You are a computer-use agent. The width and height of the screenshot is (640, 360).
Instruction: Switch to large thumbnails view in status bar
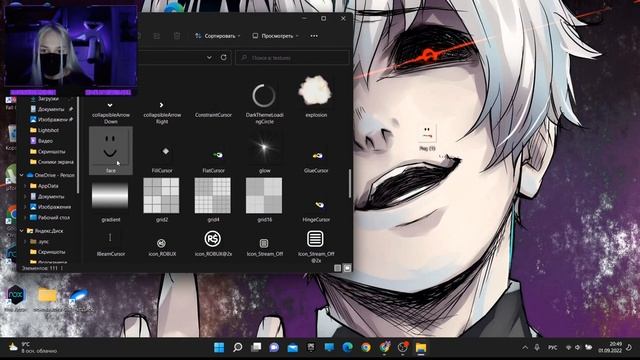point(347,268)
